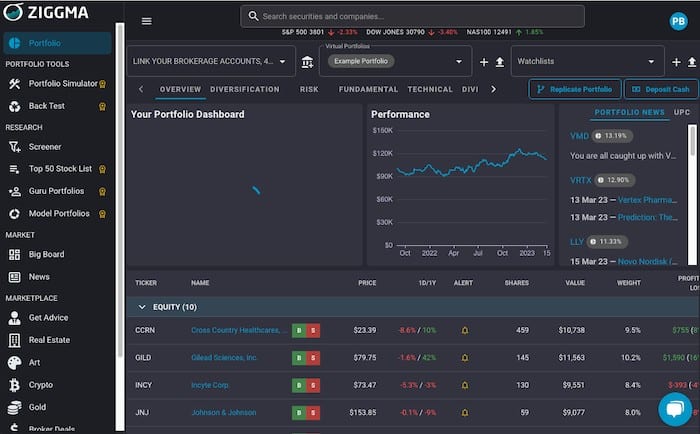Click Buy button for JNJ
Image resolution: width=700 pixels, height=434 pixels.
pyautogui.click(x=299, y=413)
